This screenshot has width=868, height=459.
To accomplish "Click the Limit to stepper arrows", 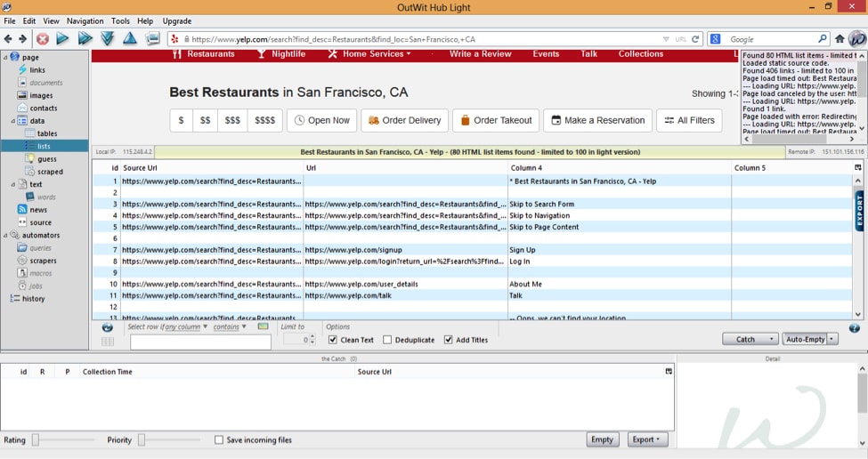I will [312, 340].
